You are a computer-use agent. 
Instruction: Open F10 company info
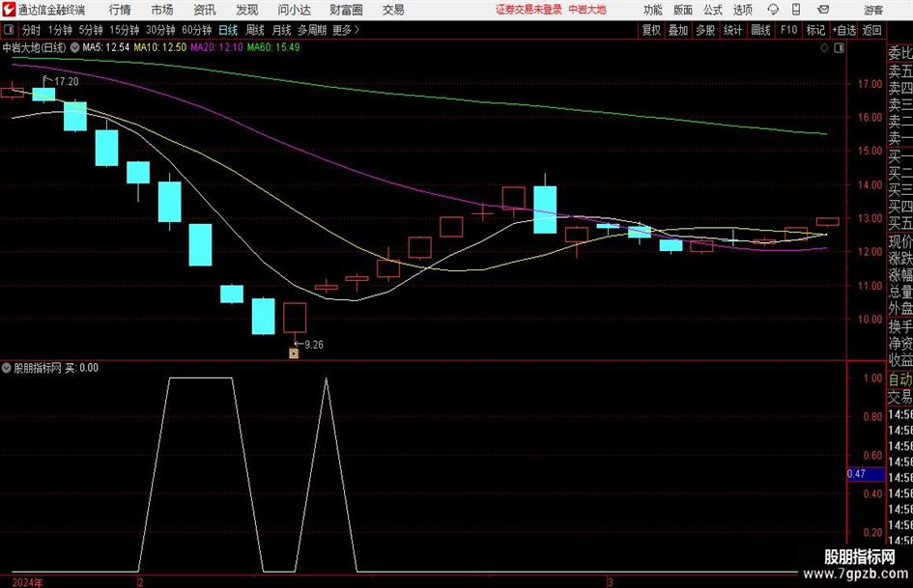[788, 30]
